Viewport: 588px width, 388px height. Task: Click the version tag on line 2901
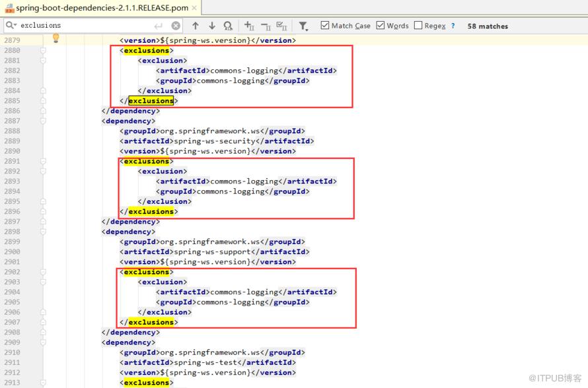(207, 262)
